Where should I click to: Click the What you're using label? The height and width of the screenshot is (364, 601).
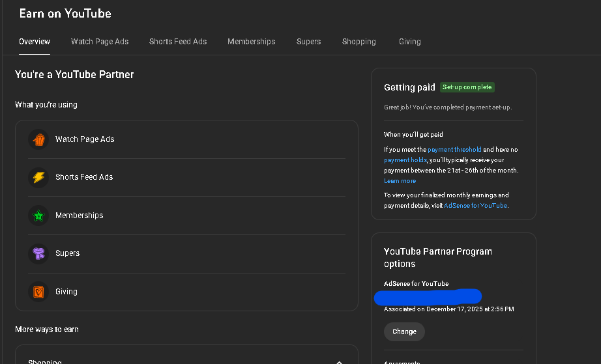click(46, 105)
